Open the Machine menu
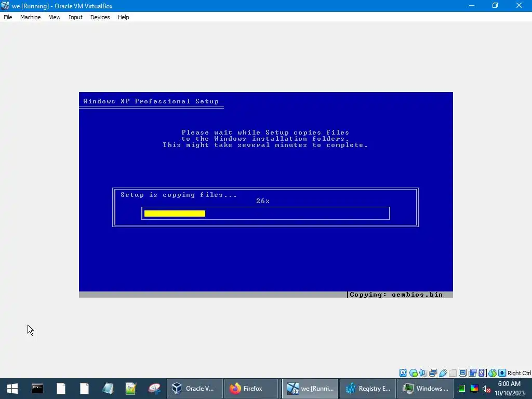Image resolution: width=532 pixels, height=399 pixels. [x=30, y=17]
